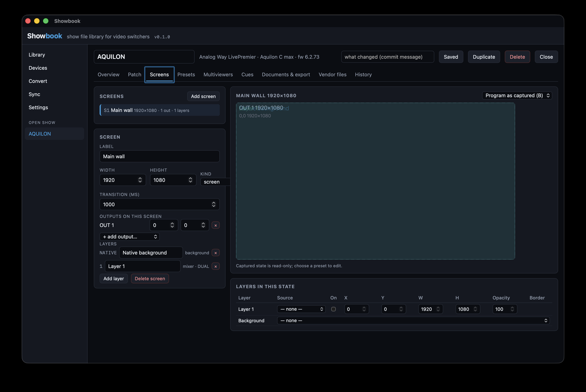
Task: Toggle the Layer 1 On checkbox
Action: tap(333, 309)
